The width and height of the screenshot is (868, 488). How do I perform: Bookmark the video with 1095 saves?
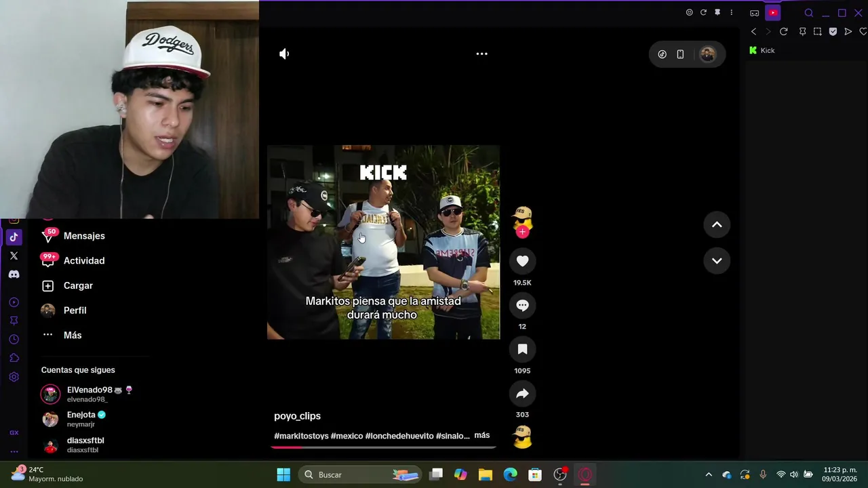[522, 349]
